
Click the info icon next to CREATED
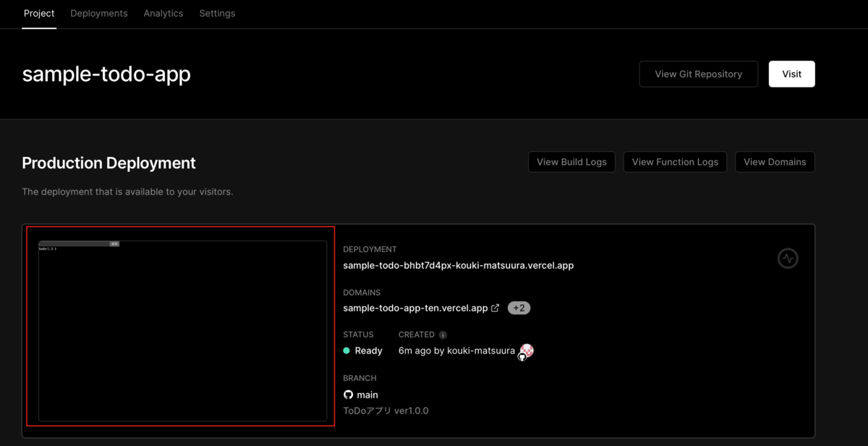coord(443,335)
